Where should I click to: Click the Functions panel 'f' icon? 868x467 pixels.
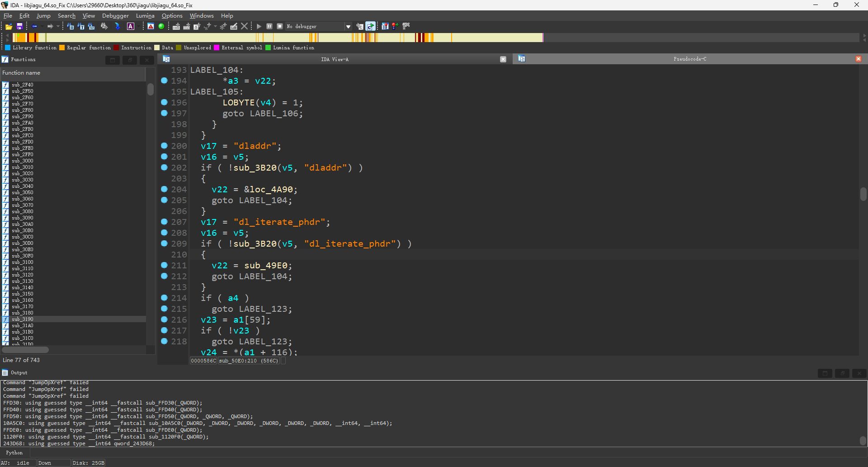point(5,59)
